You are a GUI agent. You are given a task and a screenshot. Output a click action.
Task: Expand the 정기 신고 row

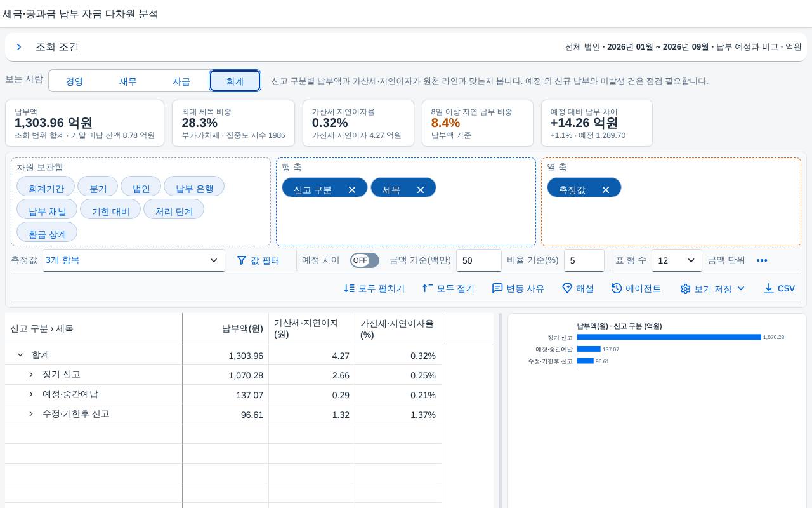pos(31,375)
